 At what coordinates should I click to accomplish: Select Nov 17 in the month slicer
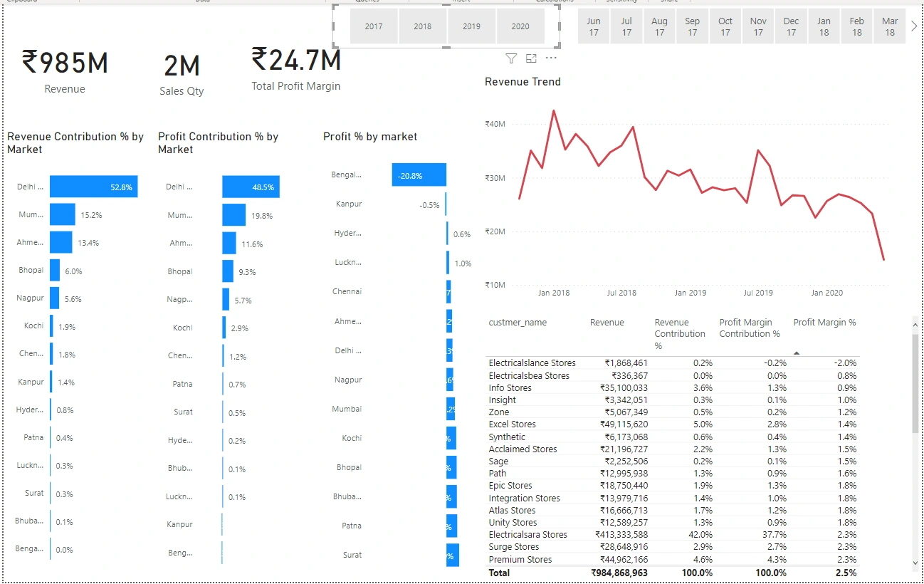(x=758, y=26)
